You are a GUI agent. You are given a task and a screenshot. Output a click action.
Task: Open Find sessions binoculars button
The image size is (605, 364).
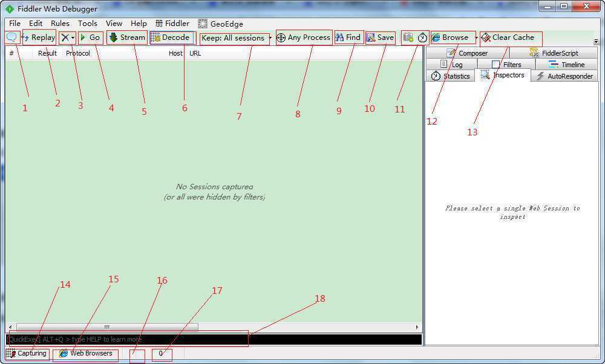pyautogui.click(x=348, y=37)
